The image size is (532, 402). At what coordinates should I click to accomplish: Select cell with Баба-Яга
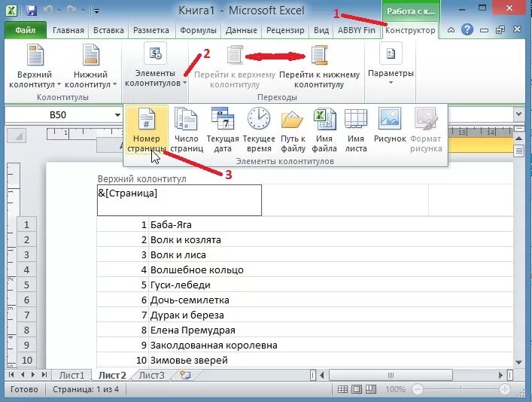[x=331, y=225]
